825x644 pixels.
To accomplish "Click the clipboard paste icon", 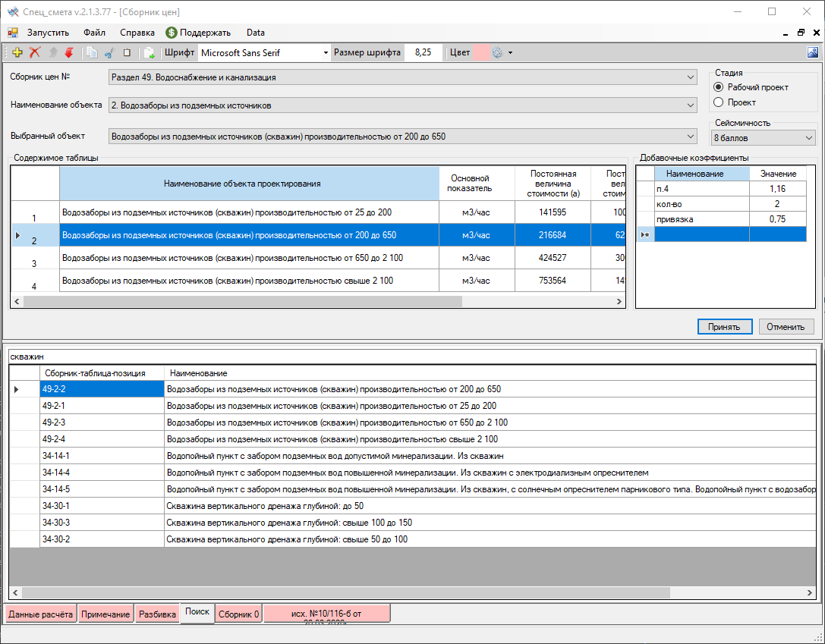I will pyautogui.click(x=127, y=52).
